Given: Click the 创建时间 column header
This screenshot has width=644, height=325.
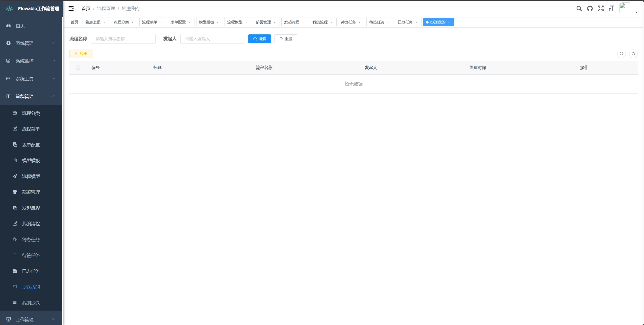Looking at the screenshot, I should coord(477,68).
